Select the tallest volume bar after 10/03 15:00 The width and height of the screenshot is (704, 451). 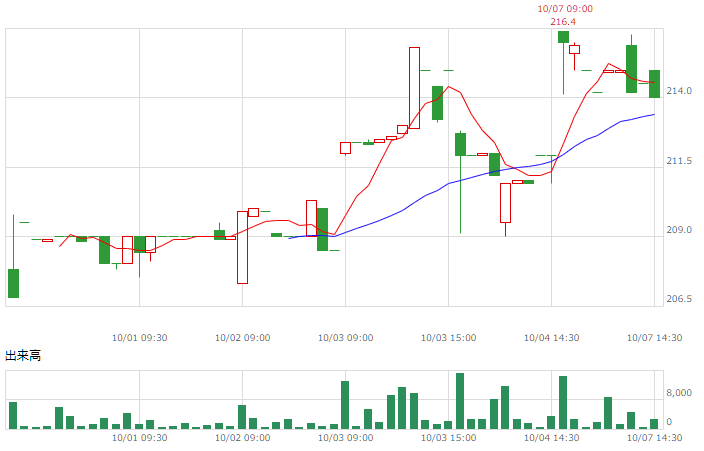460,401
